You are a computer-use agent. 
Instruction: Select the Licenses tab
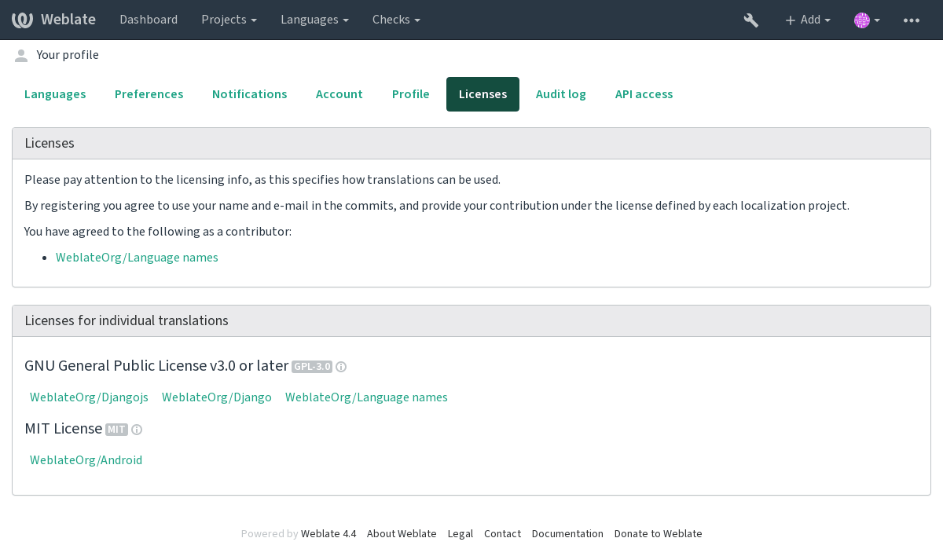coord(483,94)
